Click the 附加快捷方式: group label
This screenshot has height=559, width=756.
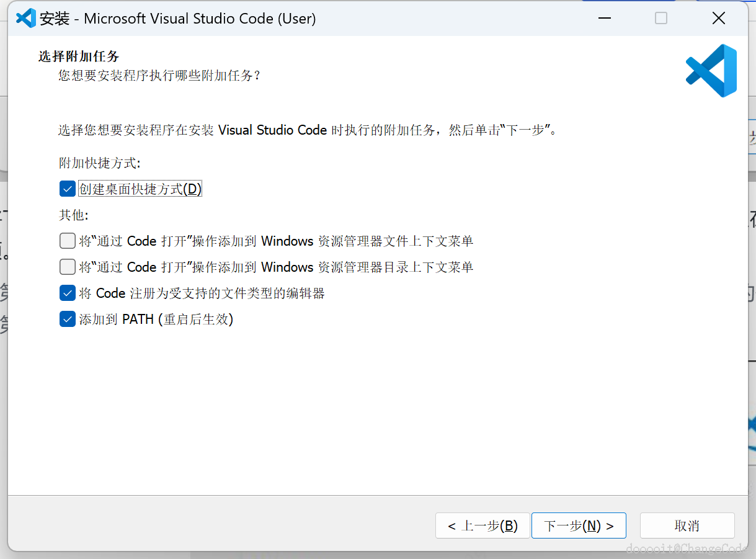100,163
